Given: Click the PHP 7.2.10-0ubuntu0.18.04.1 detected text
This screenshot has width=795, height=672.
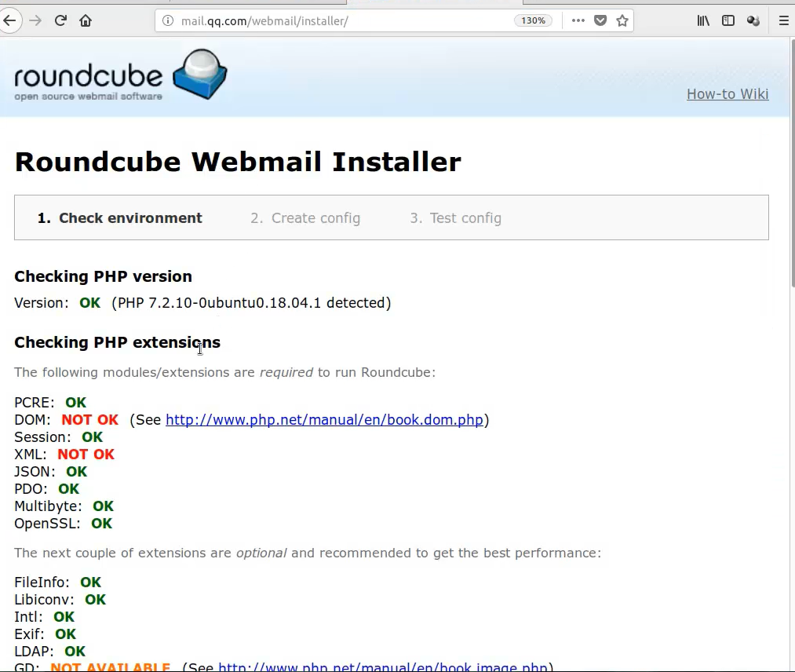Looking at the screenshot, I should point(251,303).
